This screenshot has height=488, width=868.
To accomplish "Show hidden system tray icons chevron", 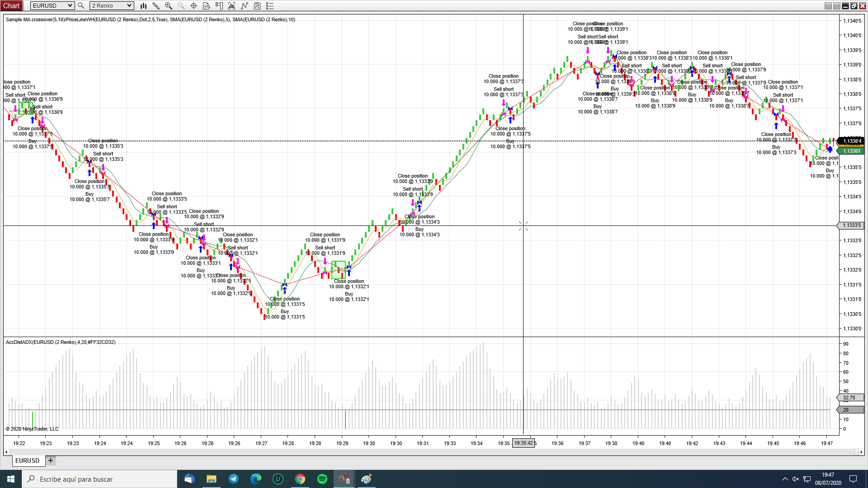I will 785,479.
